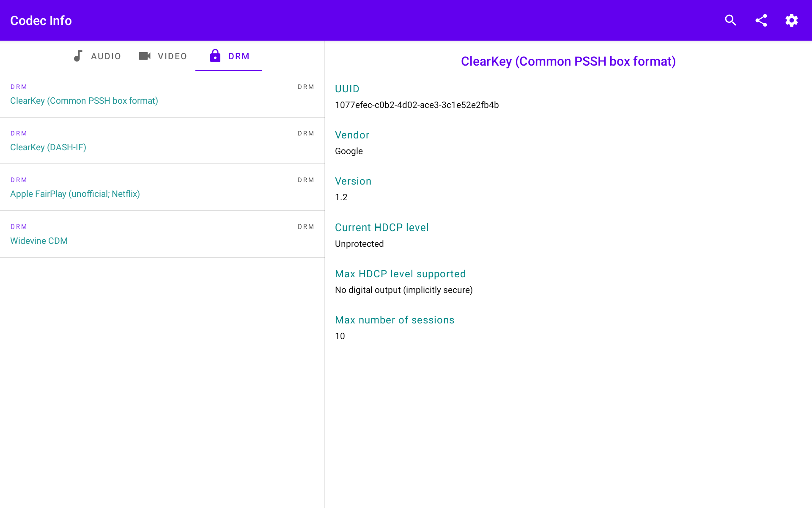The width and height of the screenshot is (812, 508).
Task: Select the DRM tab
Action: pyautogui.click(x=239, y=56)
